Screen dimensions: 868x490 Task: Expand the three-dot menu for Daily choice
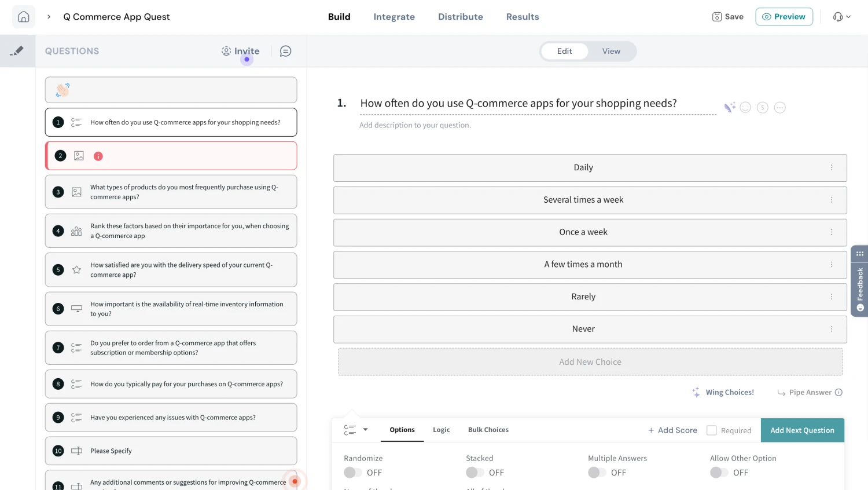(x=832, y=167)
